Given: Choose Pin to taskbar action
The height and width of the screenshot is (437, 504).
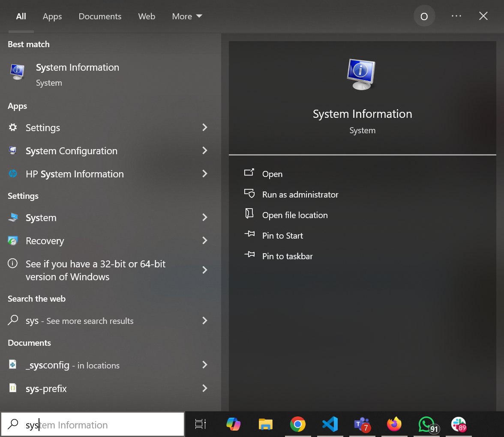Looking at the screenshot, I should pyautogui.click(x=287, y=256).
